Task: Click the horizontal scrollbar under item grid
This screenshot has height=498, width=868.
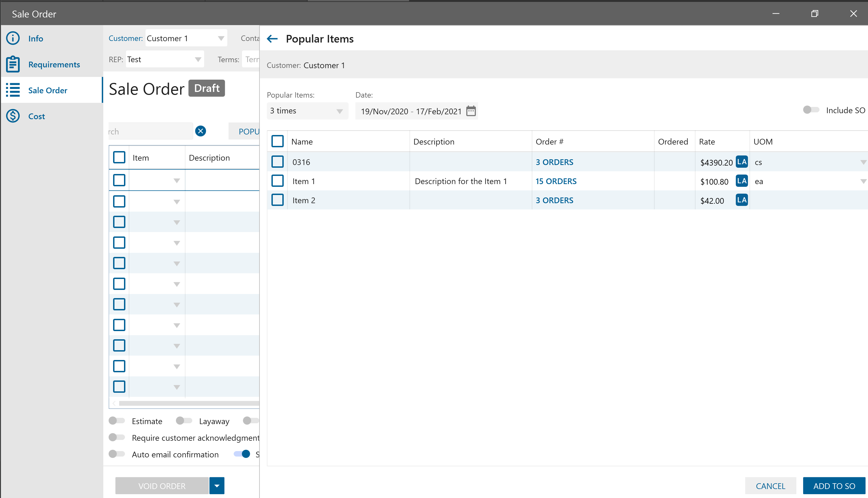Action: pyautogui.click(x=188, y=403)
